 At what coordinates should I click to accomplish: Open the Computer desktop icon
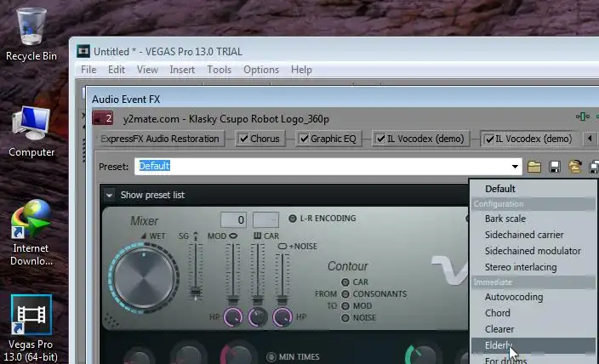click(31, 132)
